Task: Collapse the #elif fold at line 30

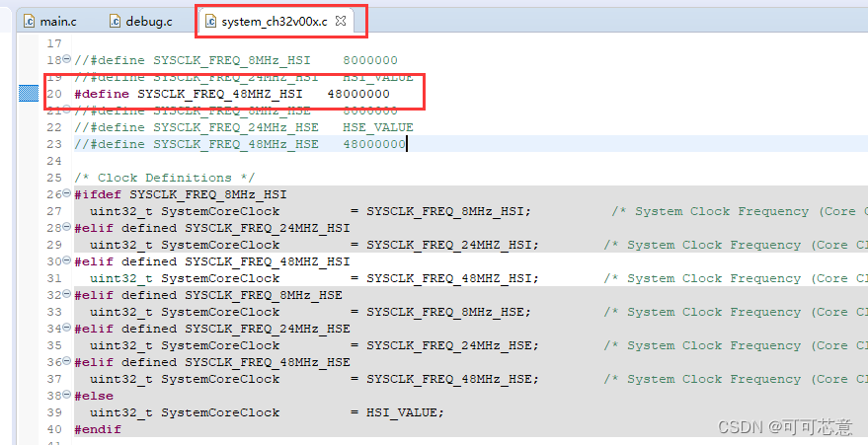Action: tap(66, 260)
